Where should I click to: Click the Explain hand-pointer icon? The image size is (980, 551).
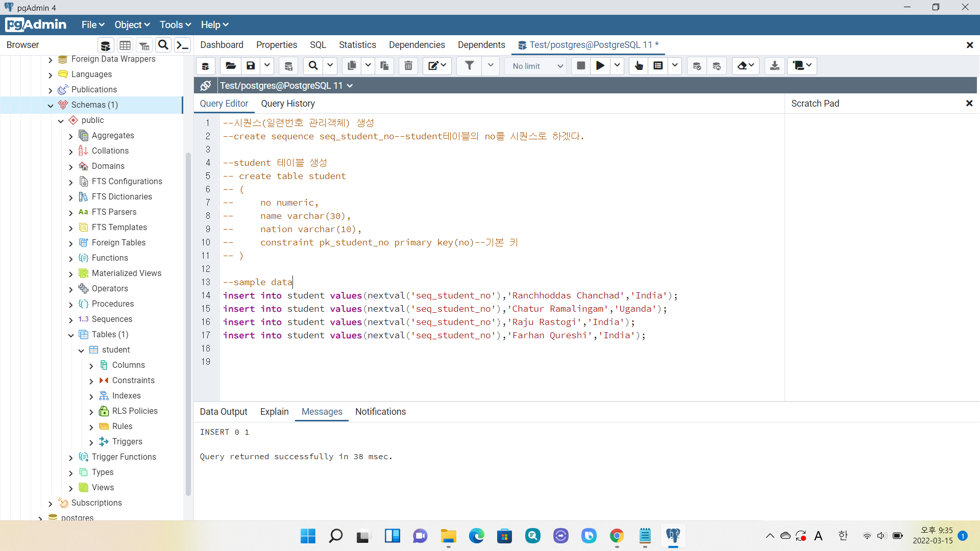pyautogui.click(x=639, y=66)
